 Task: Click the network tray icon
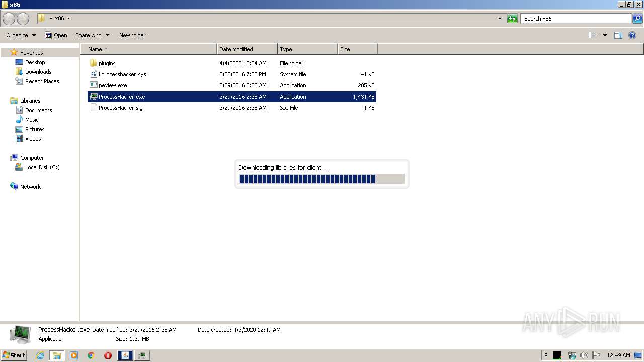pyautogui.click(x=572, y=355)
